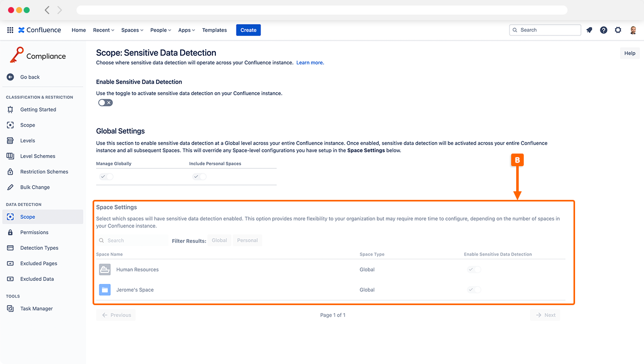Open Restriction Schemes lock icon
644x364 pixels.
coord(10,172)
